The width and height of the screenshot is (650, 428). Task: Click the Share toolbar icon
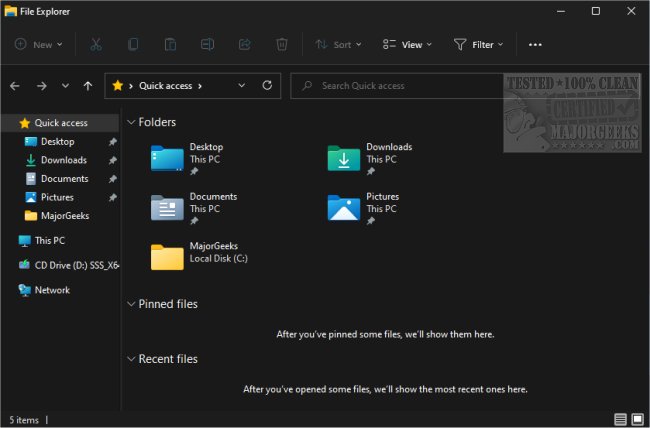tap(245, 44)
